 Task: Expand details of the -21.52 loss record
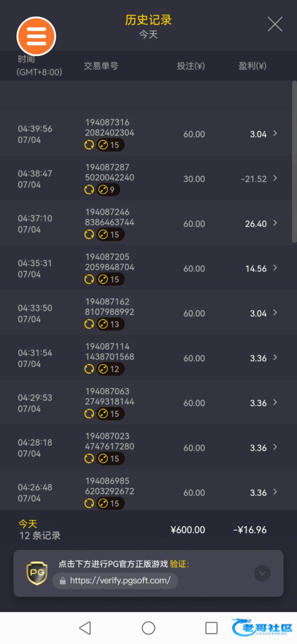(275, 178)
